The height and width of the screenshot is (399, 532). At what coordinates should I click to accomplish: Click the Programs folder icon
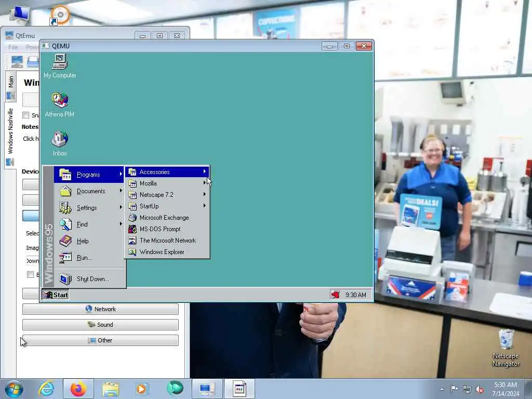65,175
